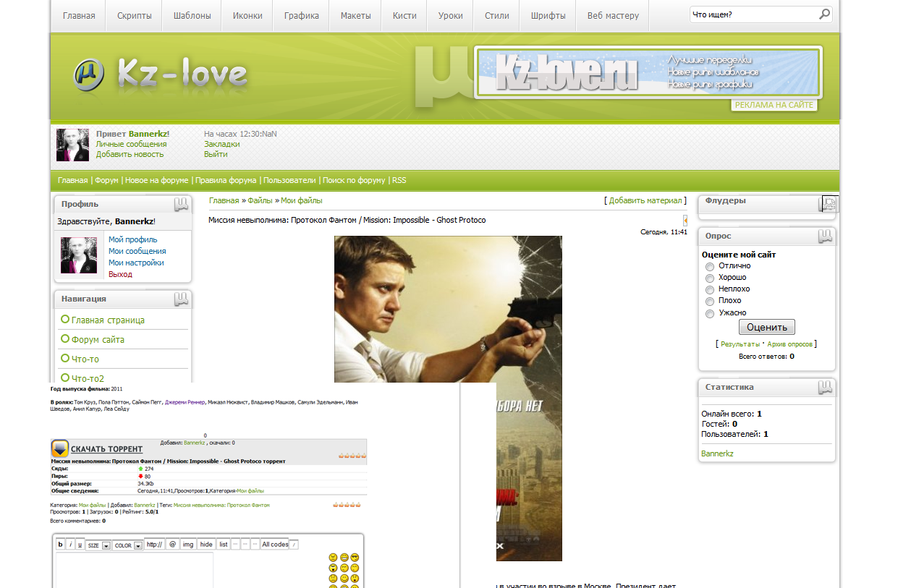The height and width of the screenshot is (588, 898).
Task: Select the Плохо poll option
Action: (710, 302)
